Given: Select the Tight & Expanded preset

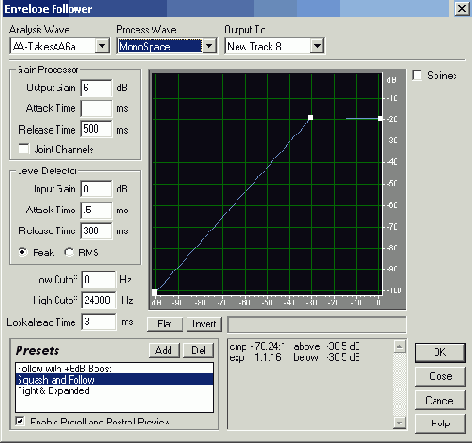Looking at the screenshot, I should [114, 391].
